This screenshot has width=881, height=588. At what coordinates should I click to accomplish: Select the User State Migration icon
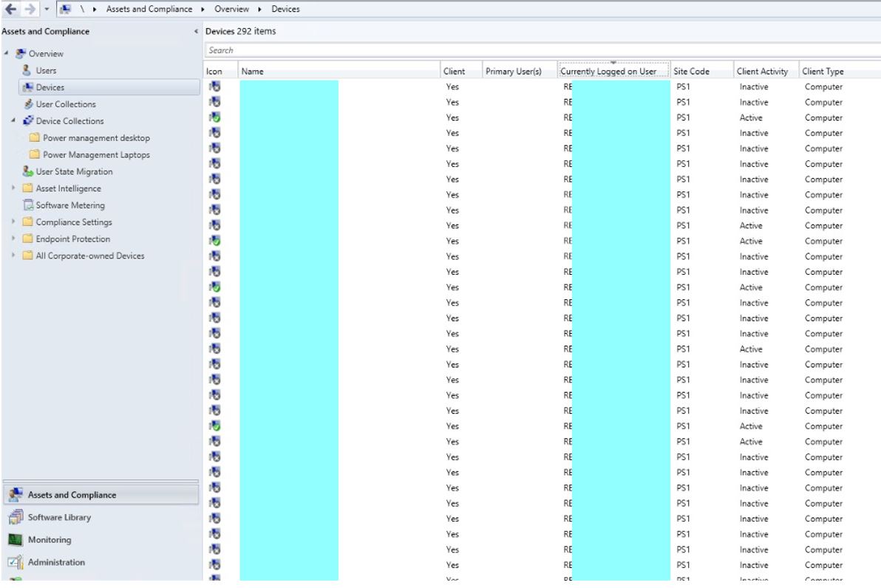click(x=28, y=171)
